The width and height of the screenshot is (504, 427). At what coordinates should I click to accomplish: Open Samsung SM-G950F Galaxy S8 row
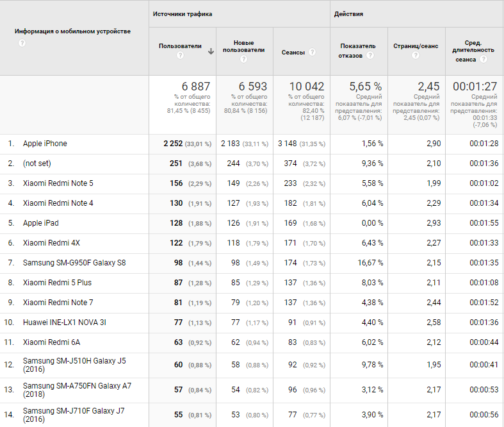coord(74,263)
